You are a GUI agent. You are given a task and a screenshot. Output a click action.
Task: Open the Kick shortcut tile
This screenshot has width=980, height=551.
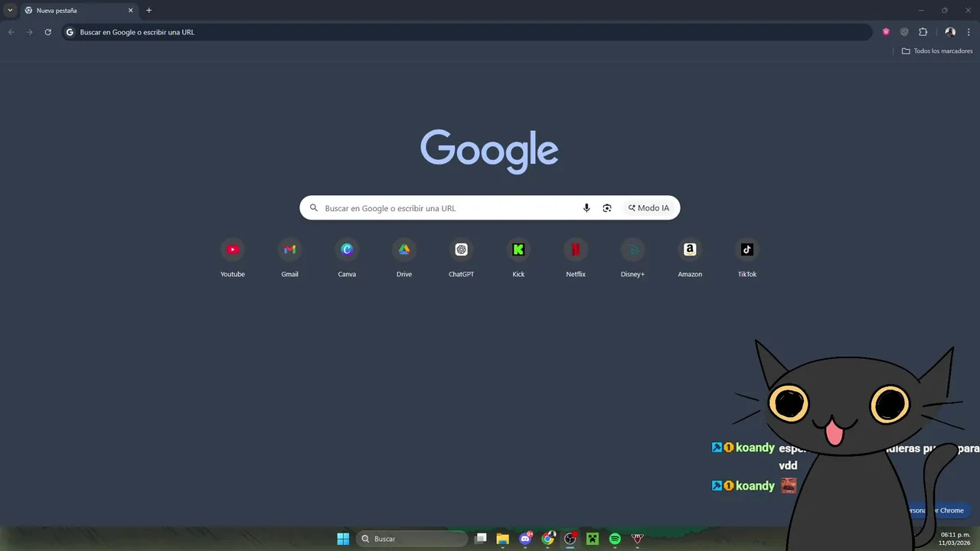(518, 258)
